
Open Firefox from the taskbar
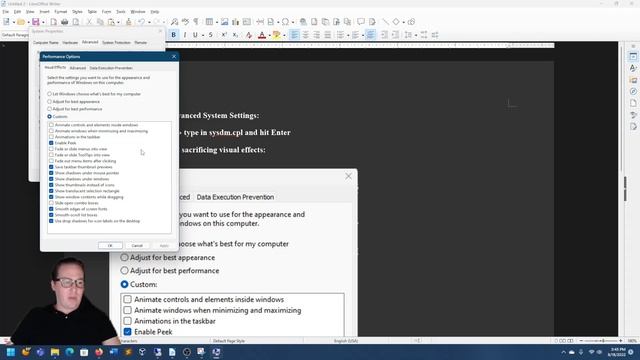[99, 352]
